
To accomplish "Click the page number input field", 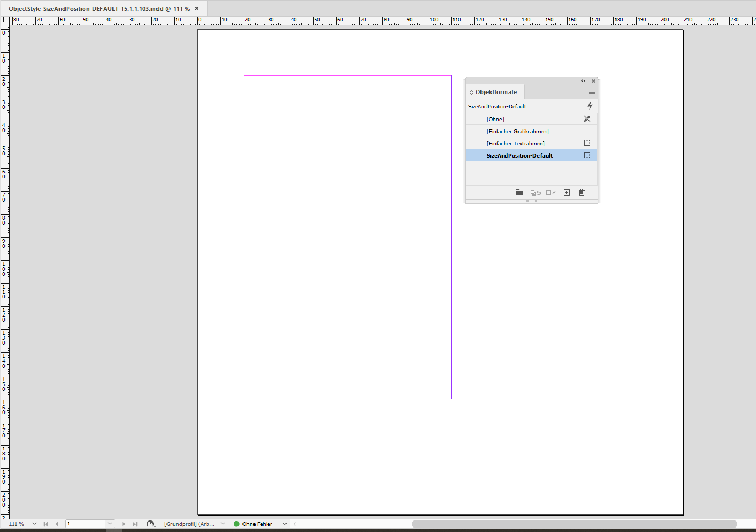I will coord(85,523).
